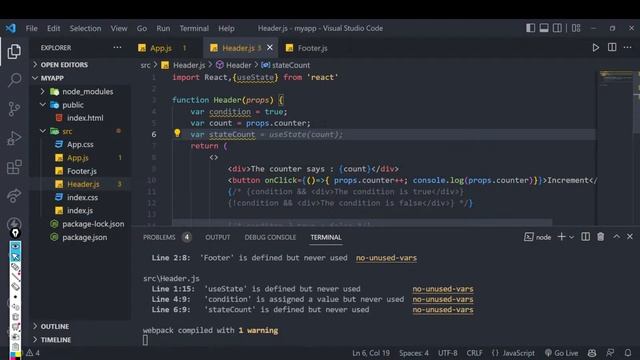Close the terminal panel
The width and height of the screenshot is (640, 360).
pos(630,237)
